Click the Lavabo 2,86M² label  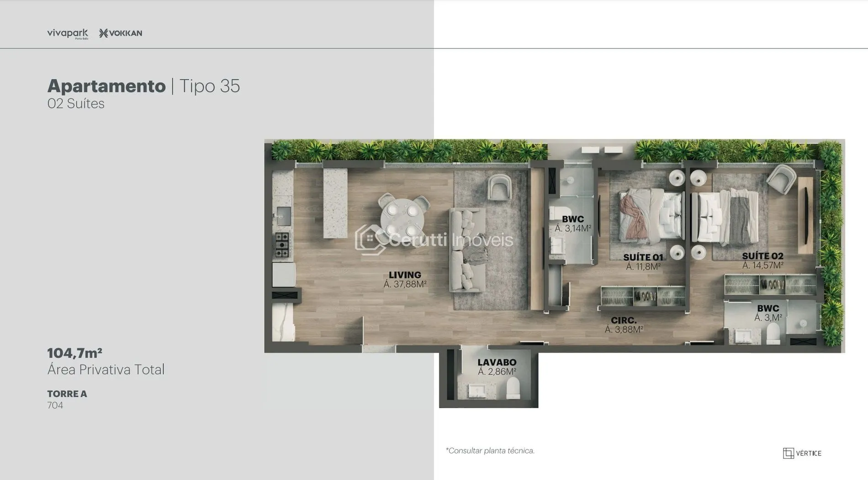tap(497, 367)
